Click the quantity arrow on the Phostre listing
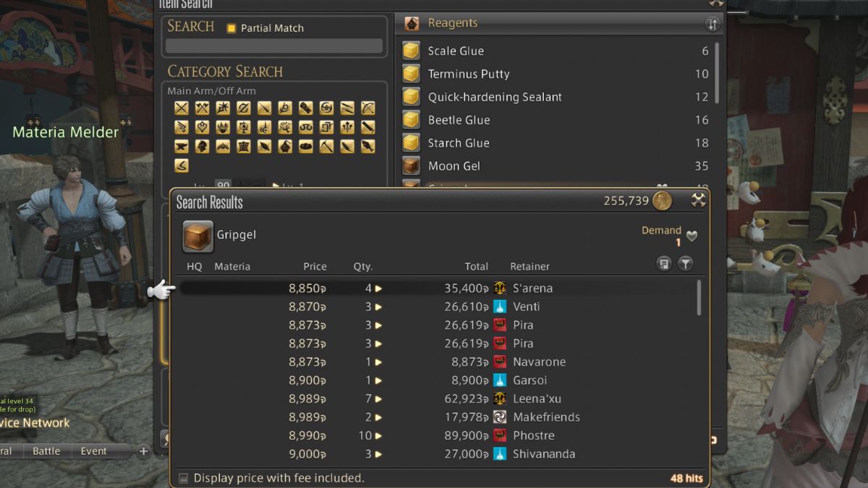 pos(378,436)
